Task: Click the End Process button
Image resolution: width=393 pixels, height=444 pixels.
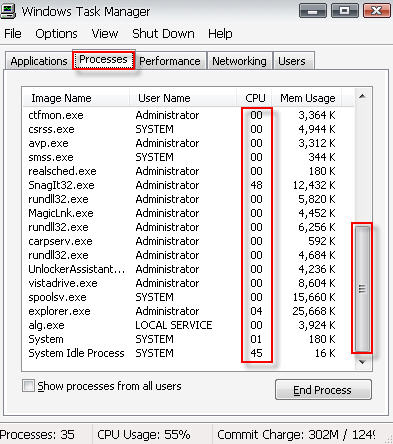Action: tap(323, 390)
